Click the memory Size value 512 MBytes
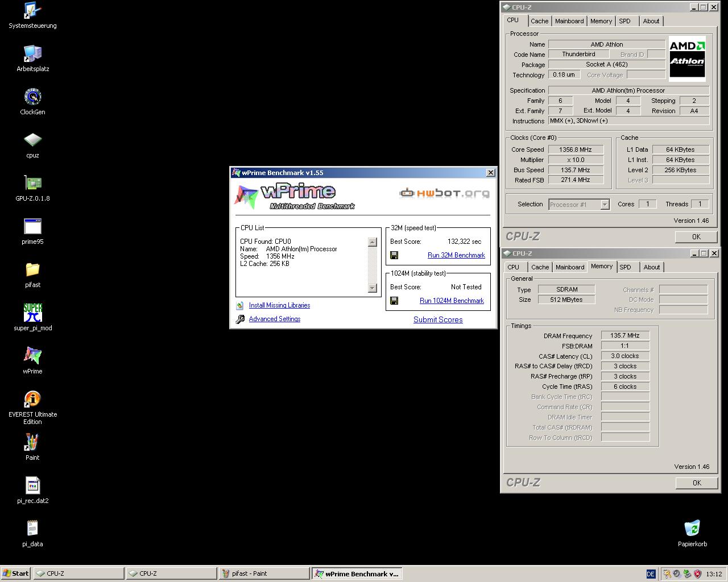This screenshot has width=728, height=582. [x=566, y=300]
